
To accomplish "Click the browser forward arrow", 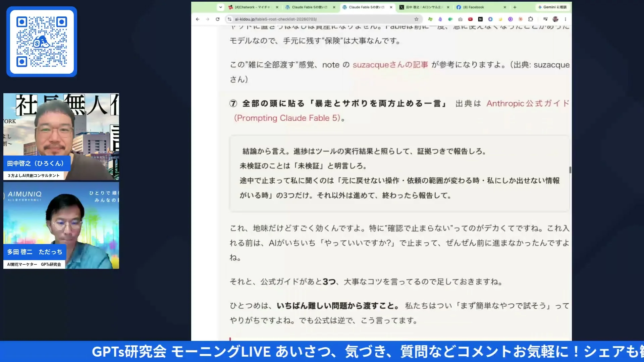I will (208, 19).
